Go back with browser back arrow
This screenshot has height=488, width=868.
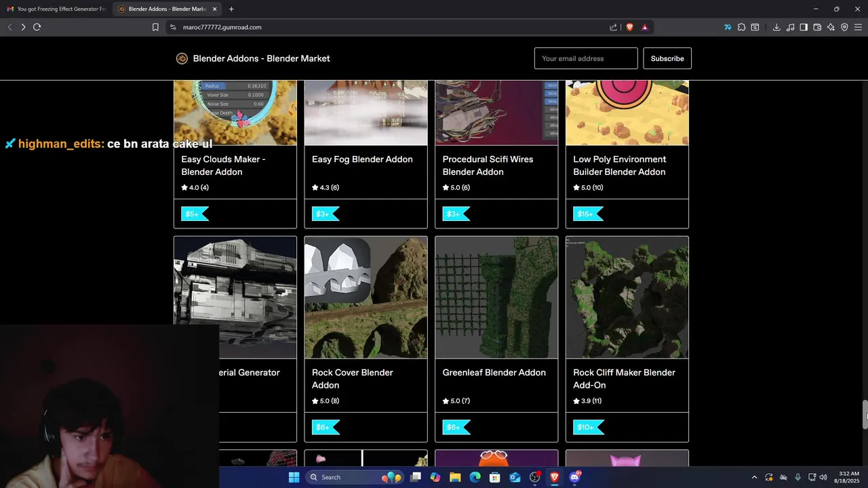9,27
